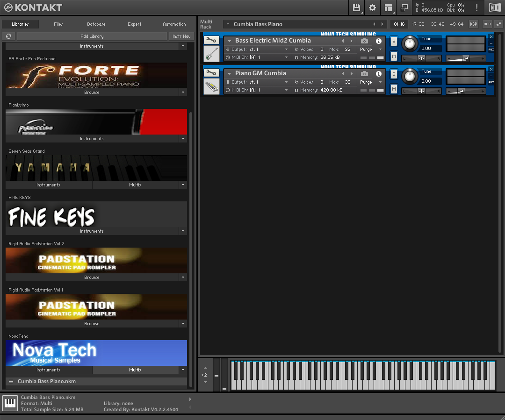Viewport: 505px width, 420px height.
Task: Open Piano GM Cumbia instrument name dropdown
Action: [x=229, y=74]
